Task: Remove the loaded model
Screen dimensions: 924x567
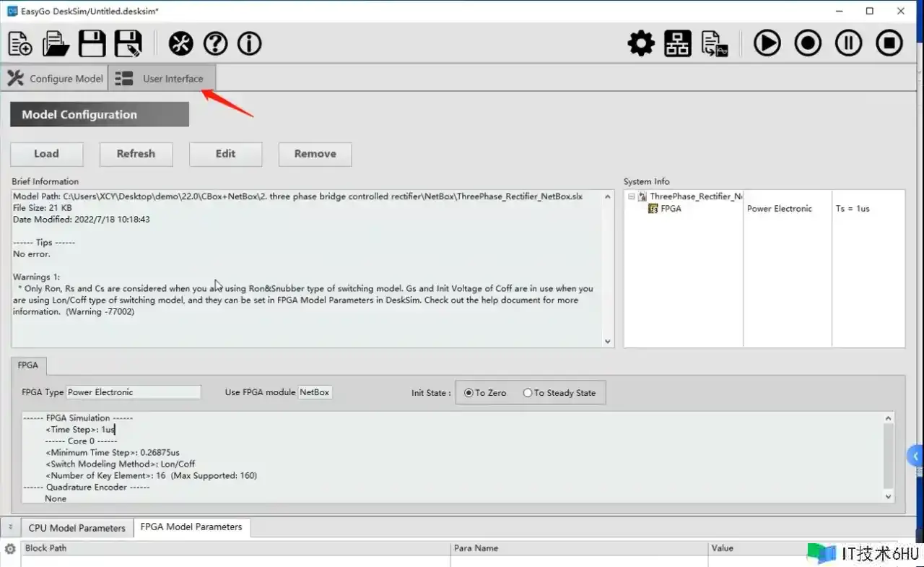Action: 315,154
